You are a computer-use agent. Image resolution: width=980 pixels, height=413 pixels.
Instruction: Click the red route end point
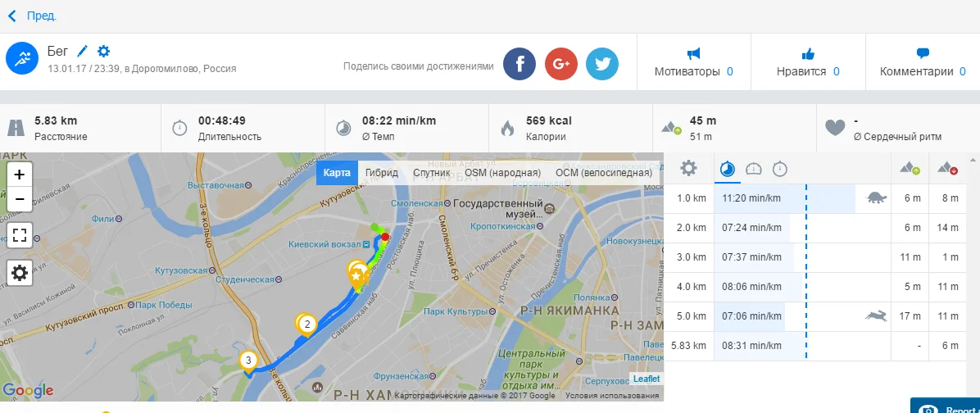(386, 237)
